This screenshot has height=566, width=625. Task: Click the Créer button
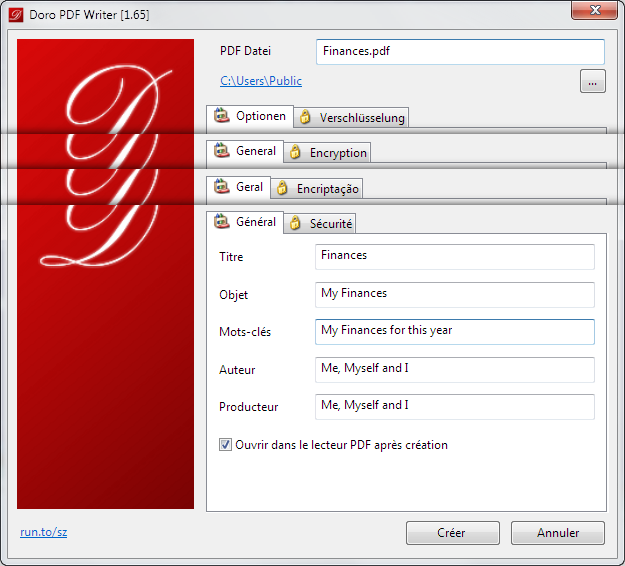(x=452, y=533)
